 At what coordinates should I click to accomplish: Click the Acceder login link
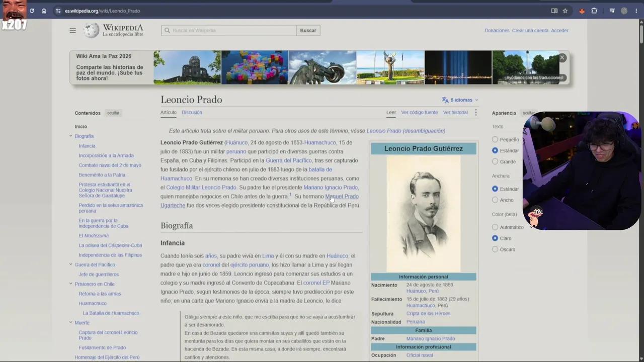(x=559, y=31)
